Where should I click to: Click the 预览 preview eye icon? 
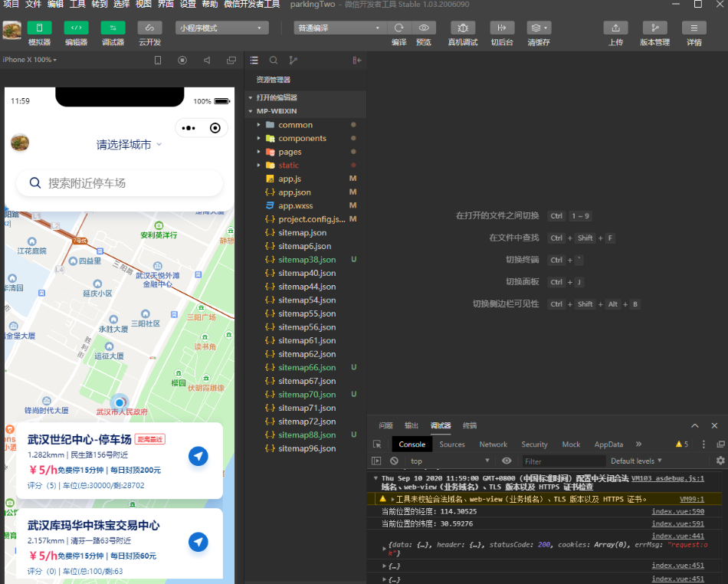[x=423, y=28]
